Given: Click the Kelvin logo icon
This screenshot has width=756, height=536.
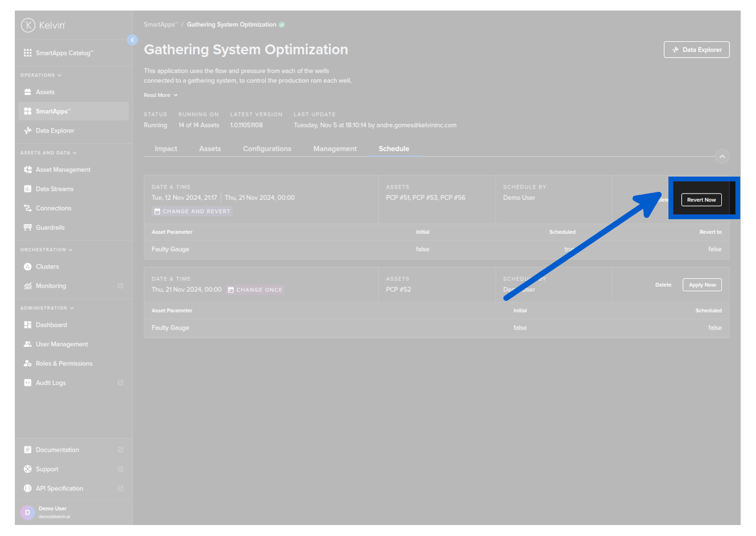Looking at the screenshot, I should (x=28, y=25).
